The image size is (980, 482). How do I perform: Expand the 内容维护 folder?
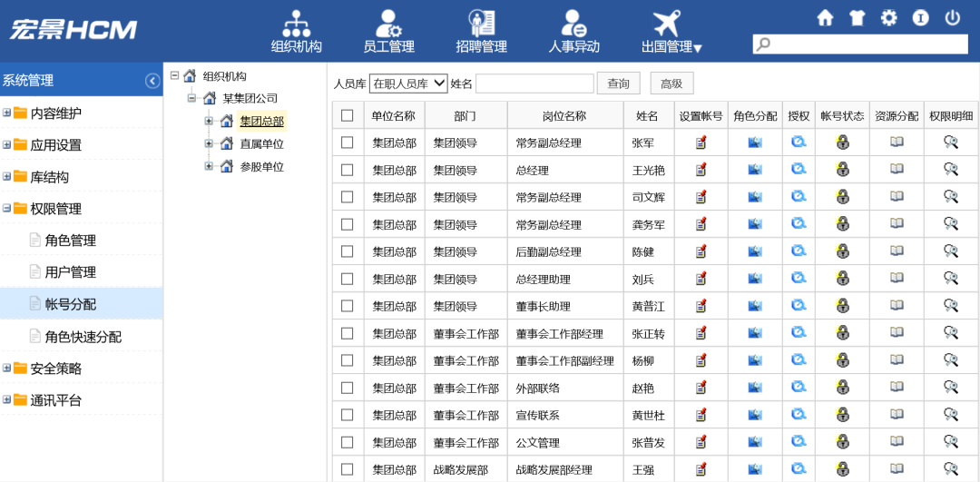(7, 113)
